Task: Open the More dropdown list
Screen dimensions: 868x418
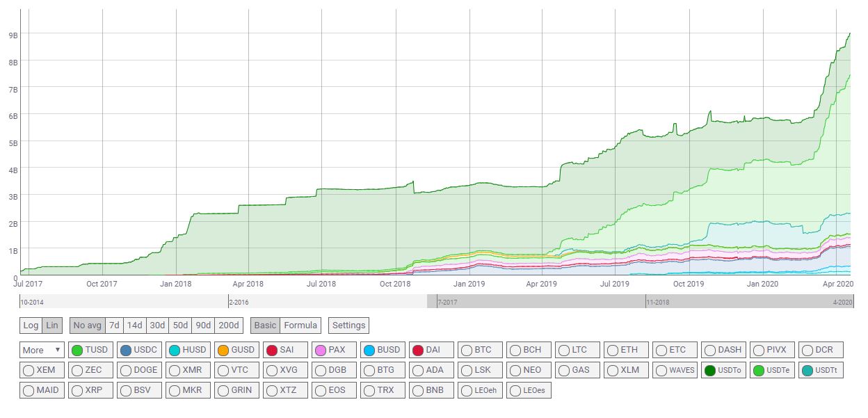Action: 42,351
